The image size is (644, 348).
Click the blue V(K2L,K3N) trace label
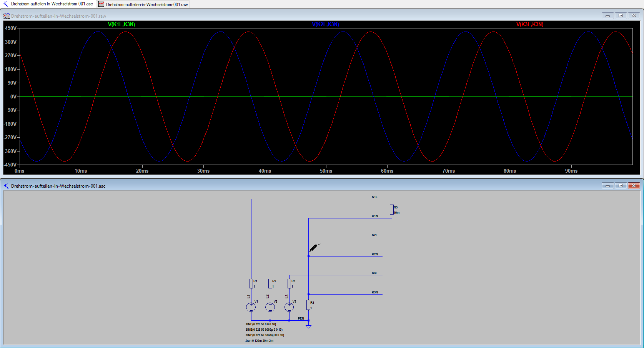click(326, 24)
